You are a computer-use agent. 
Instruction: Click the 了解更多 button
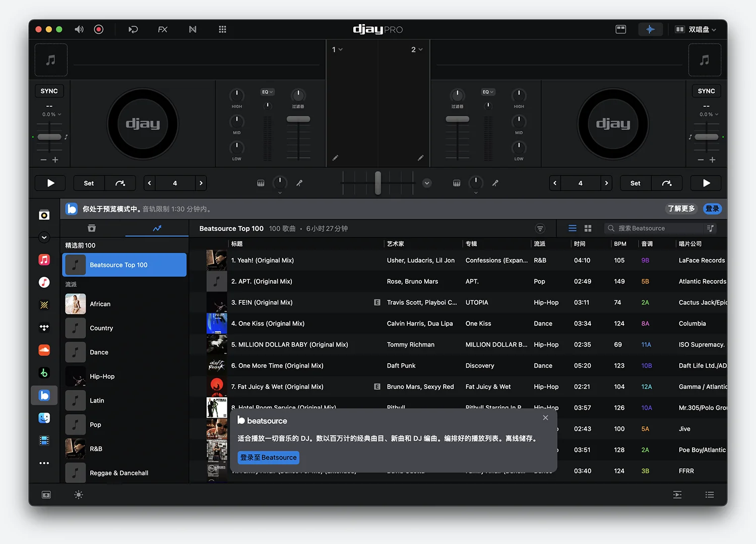(x=681, y=209)
